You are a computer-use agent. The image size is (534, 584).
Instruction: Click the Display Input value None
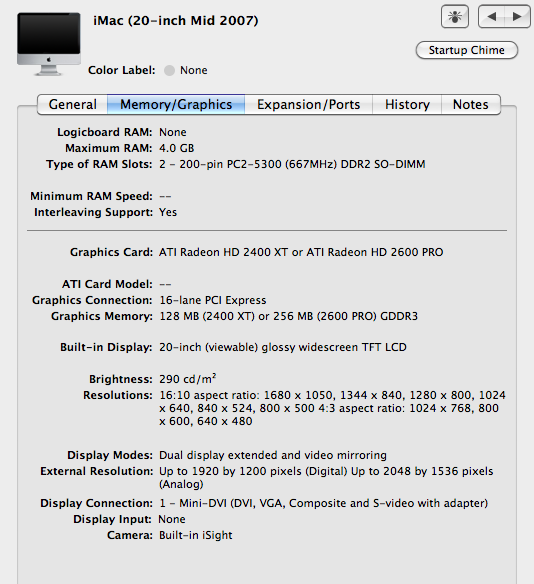pyautogui.click(x=172, y=519)
